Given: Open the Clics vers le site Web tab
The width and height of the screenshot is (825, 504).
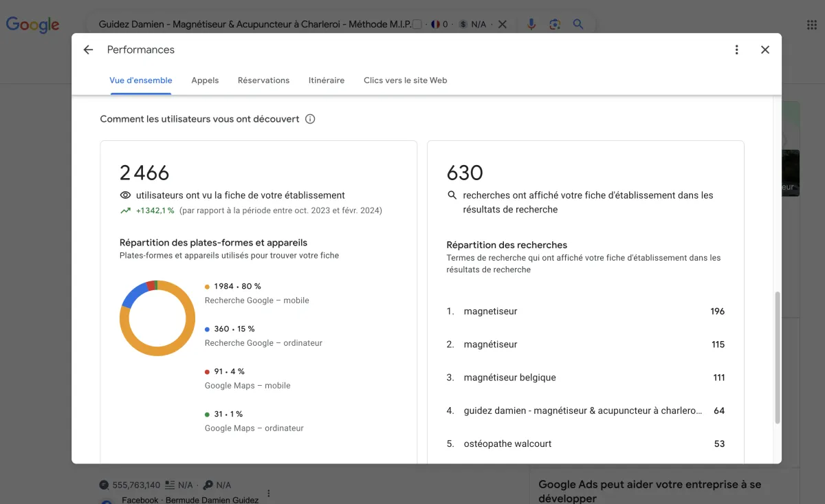Looking at the screenshot, I should (x=406, y=80).
